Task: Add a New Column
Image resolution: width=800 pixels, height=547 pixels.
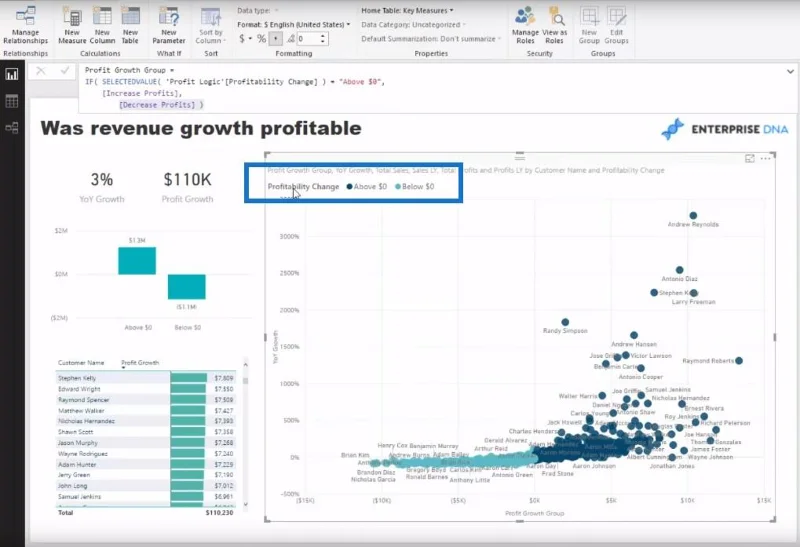Action: point(102,26)
